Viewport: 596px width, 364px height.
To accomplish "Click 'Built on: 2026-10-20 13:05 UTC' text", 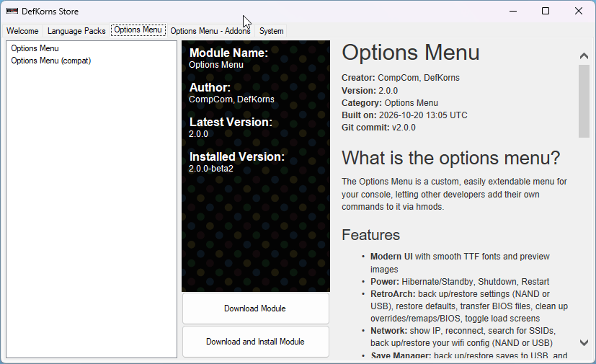I will (404, 115).
